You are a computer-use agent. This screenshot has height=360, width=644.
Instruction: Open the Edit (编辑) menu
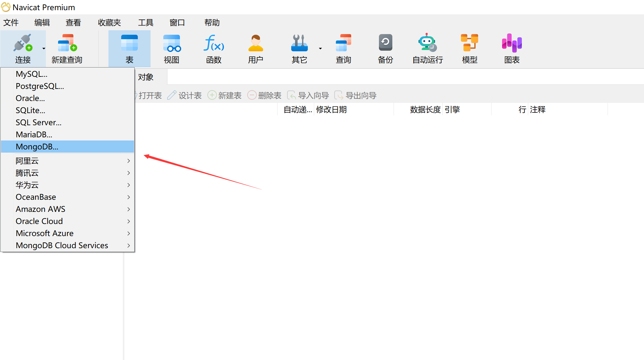click(42, 23)
